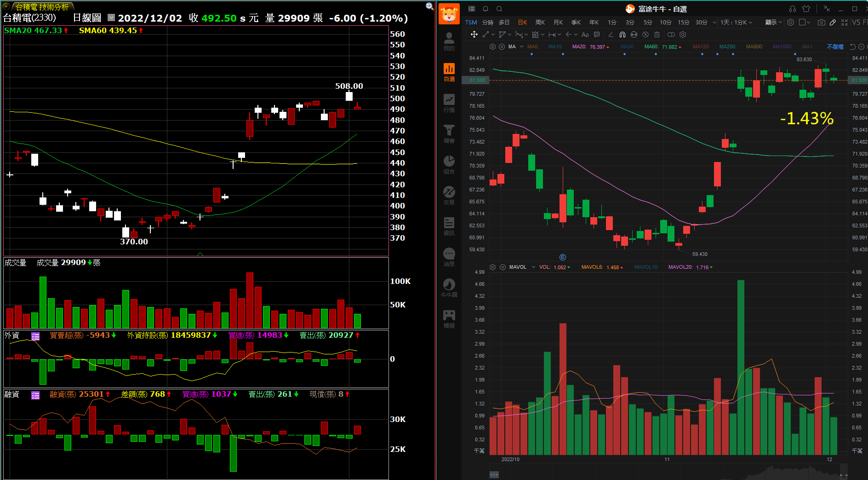The width and height of the screenshot is (868, 480).
Task: Open the 融資 panel list settings icon
Action: click(x=35, y=395)
